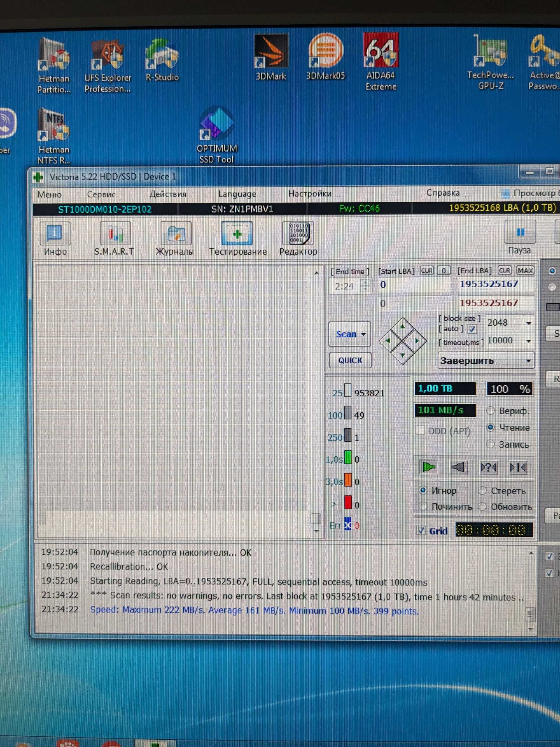Open the Справка menu

point(443,193)
